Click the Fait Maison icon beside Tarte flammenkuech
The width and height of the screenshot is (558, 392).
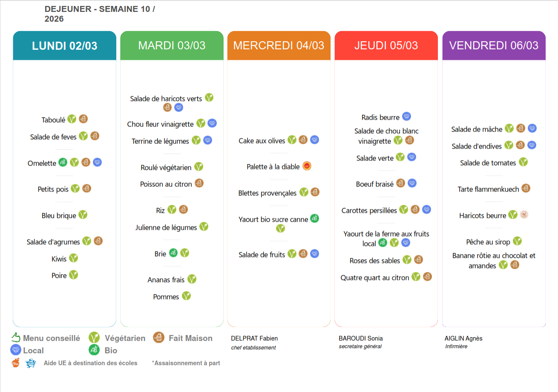click(526, 188)
